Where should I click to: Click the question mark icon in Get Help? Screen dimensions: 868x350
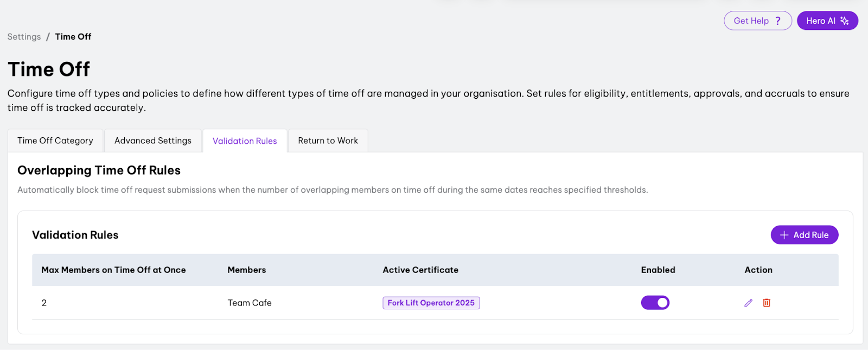778,21
